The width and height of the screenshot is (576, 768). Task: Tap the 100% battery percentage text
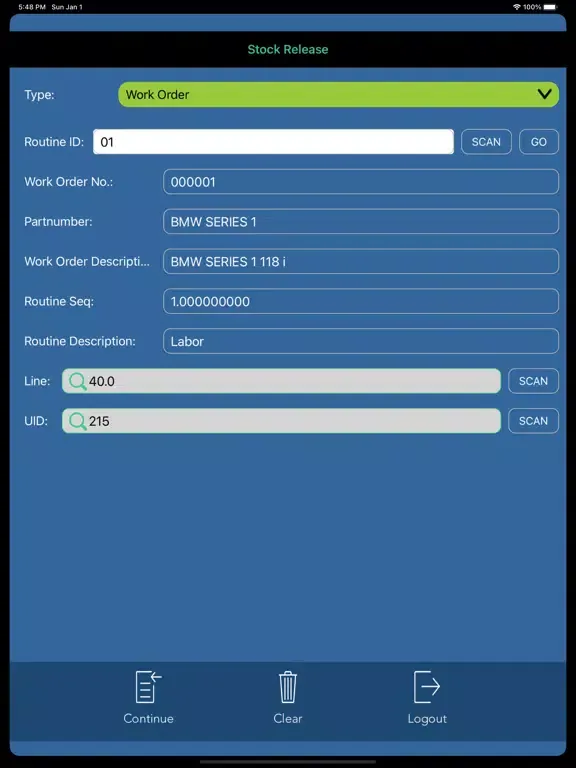click(x=532, y=7)
